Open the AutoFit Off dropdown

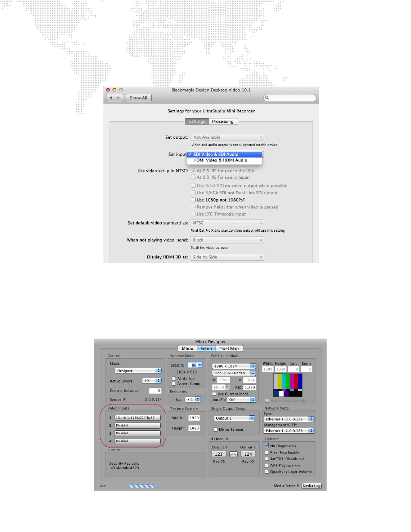point(242,400)
